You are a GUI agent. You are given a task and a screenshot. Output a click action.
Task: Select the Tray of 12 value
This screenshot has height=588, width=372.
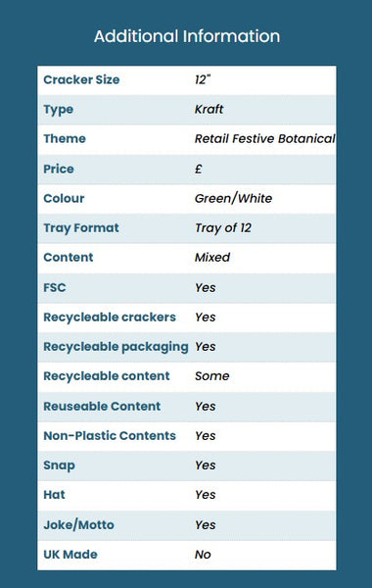pyautogui.click(x=223, y=228)
